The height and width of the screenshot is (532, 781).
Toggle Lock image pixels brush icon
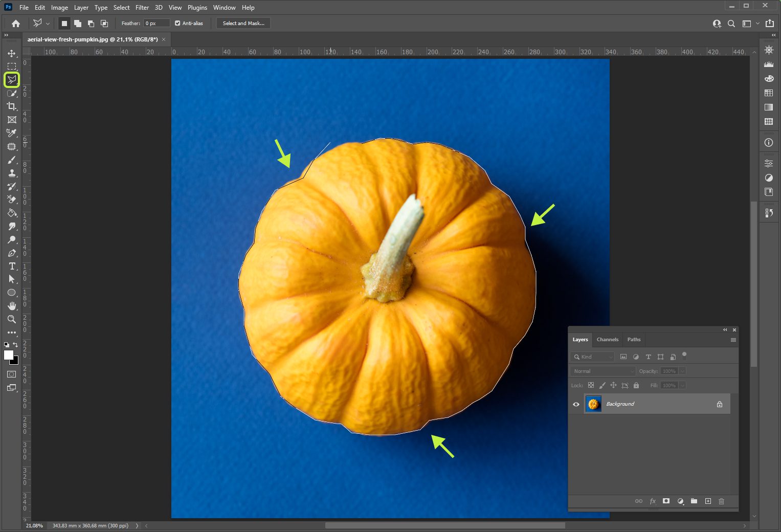tap(602, 385)
